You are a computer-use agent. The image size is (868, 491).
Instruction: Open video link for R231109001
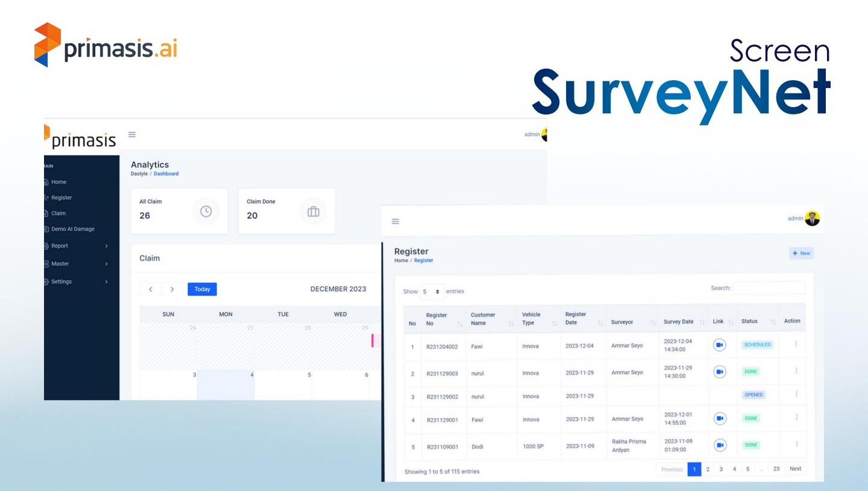(720, 445)
